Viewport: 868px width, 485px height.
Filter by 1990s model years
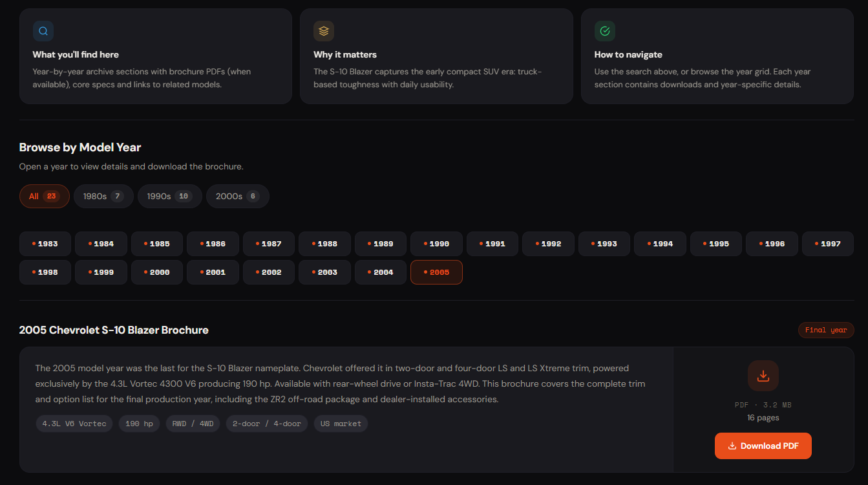(x=170, y=196)
